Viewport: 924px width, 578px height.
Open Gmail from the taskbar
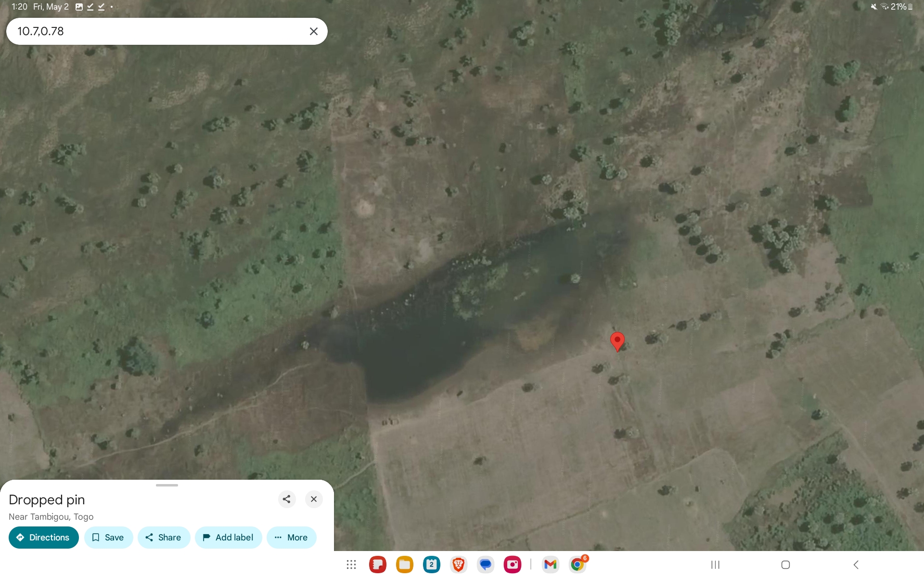click(x=550, y=565)
